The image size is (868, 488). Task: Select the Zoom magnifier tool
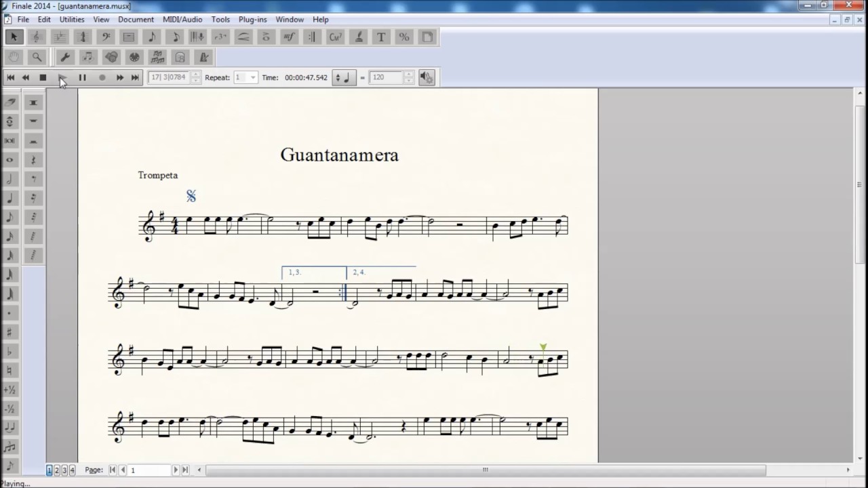click(37, 57)
